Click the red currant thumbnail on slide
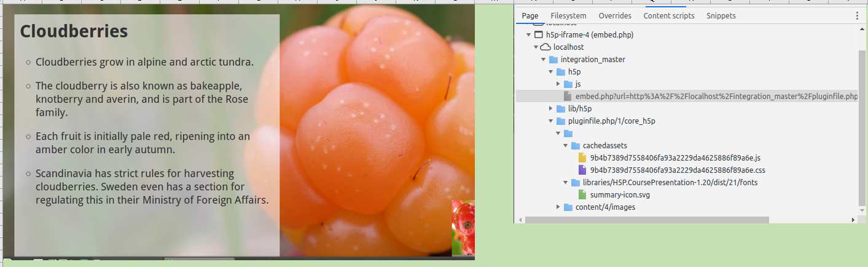The image size is (868, 267). point(463,228)
